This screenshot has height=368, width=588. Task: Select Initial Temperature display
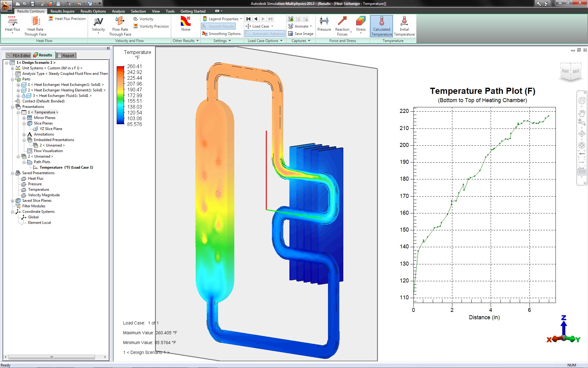click(x=404, y=22)
